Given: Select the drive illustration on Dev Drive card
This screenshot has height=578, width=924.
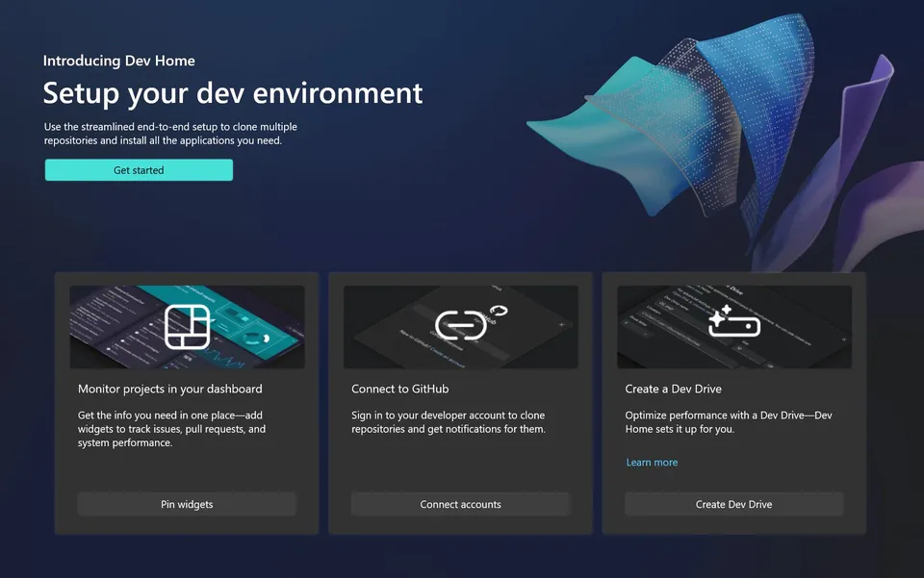Looking at the screenshot, I should [x=733, y=326].
